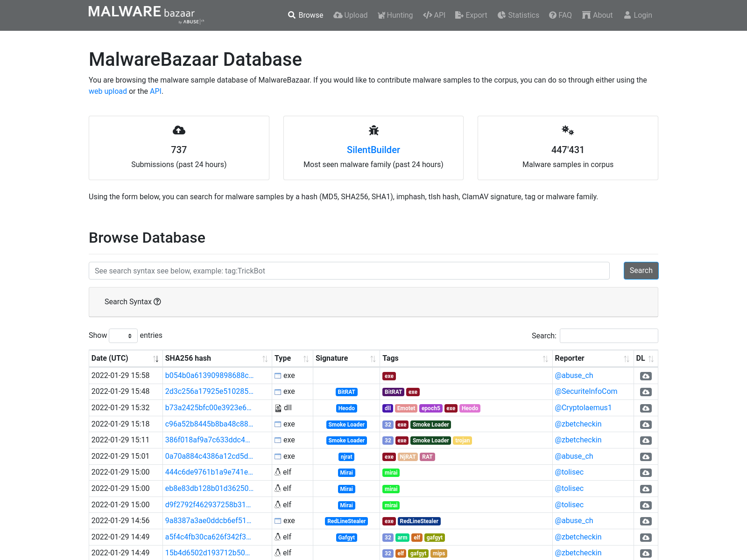Download the d9f2792f462937258b31 sample
This screenshot has height=560, width=747.
pyautogui.click(x=646, y=505)
